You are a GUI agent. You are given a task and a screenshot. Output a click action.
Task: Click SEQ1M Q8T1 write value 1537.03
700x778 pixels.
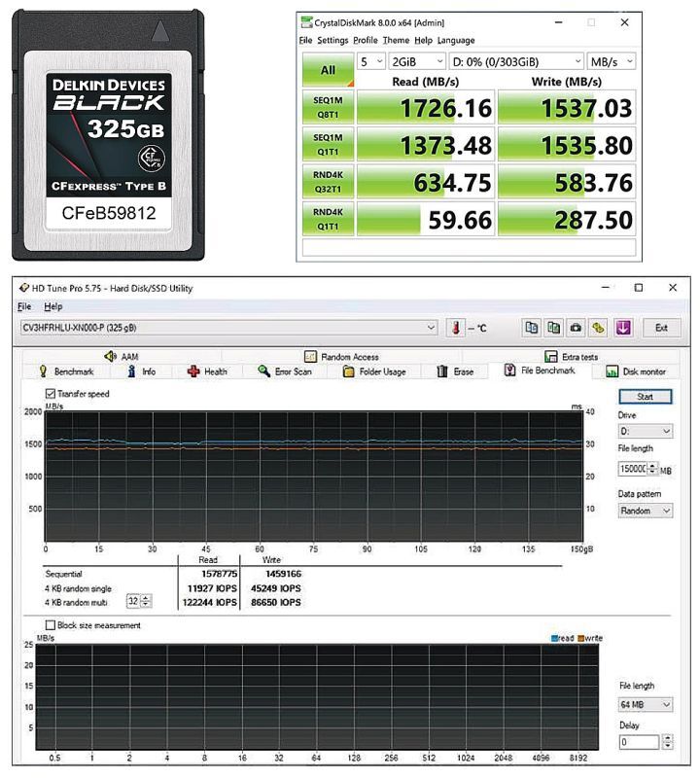(586, 108)
